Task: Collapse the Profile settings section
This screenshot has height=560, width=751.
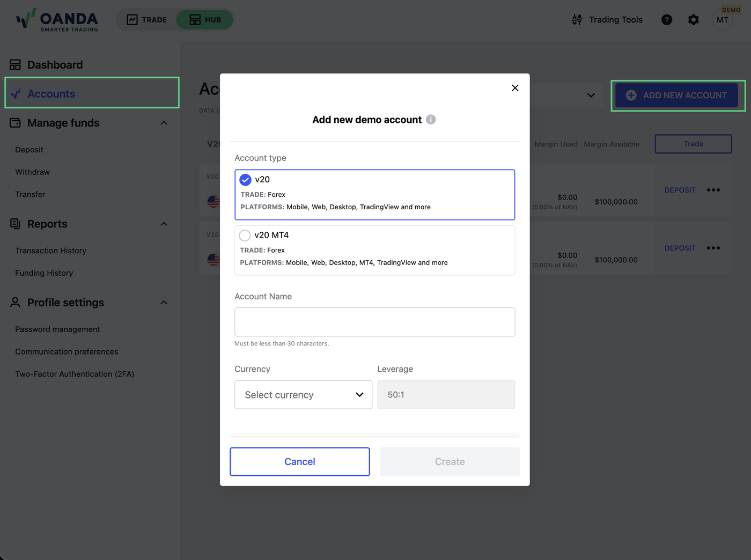Action: click(x=164, y=303)
